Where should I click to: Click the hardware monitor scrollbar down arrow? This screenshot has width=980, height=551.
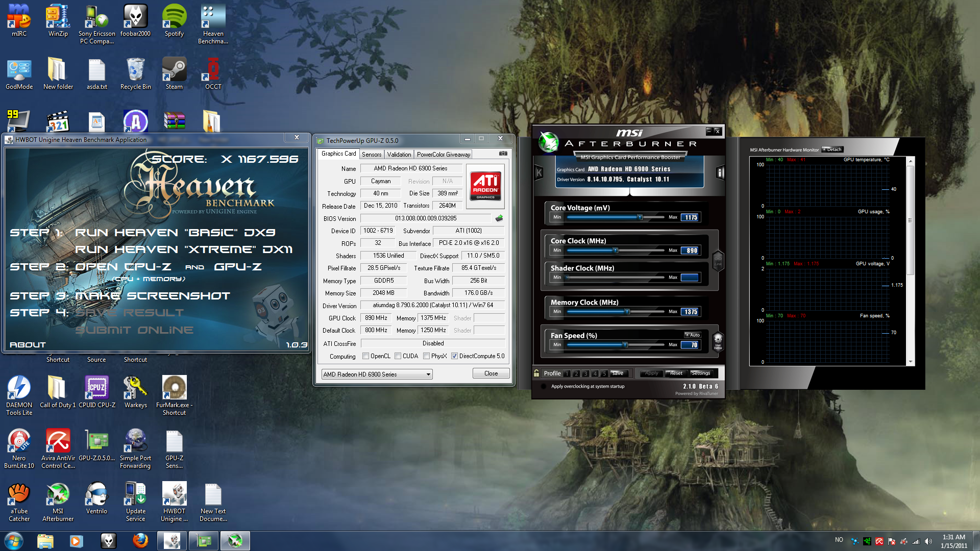click(x=910, y=362)
